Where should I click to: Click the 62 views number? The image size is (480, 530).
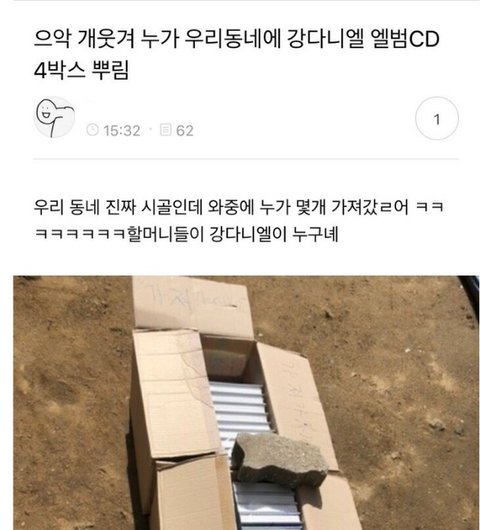tap(185, 130)
